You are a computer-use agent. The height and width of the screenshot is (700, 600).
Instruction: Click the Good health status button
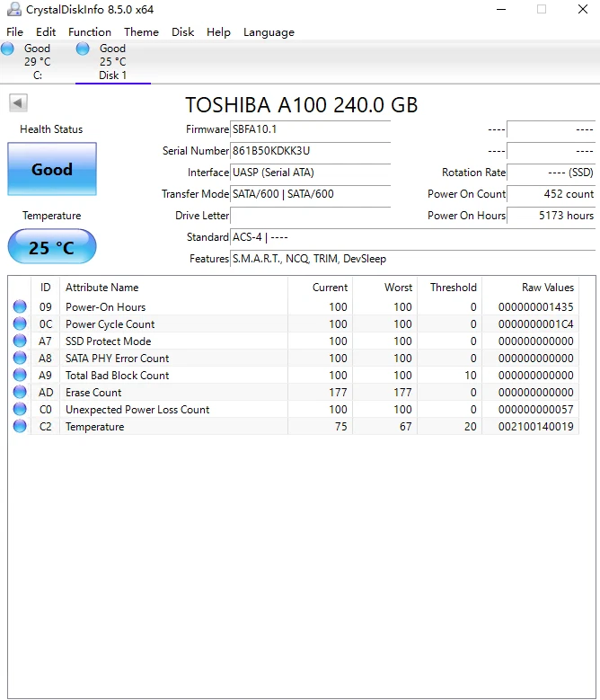(x=52, y=169)
